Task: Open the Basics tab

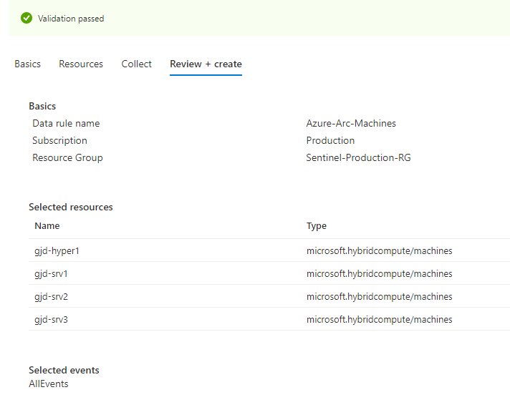Action: click(27, 64)
